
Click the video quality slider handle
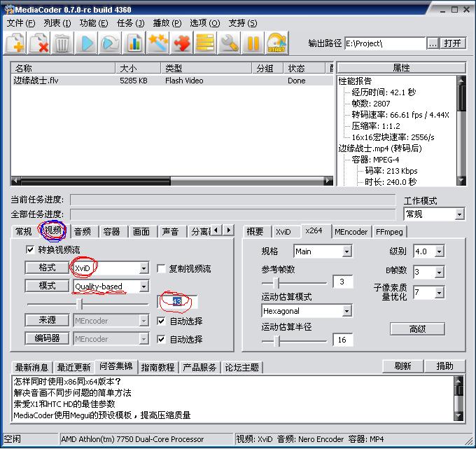pos(80,304)
